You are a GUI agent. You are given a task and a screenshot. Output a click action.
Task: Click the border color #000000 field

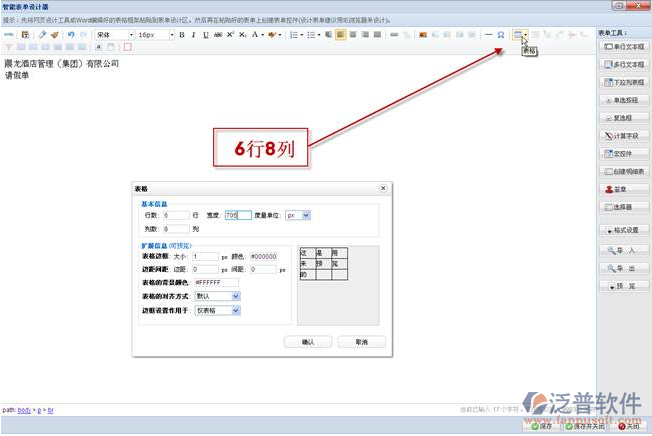pos(264,257)
